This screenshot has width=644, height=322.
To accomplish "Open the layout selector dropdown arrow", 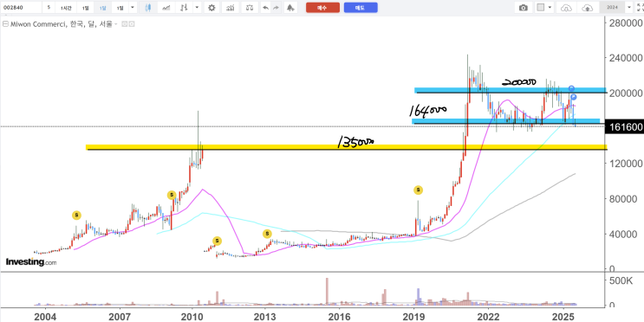I will tap(550, 8).
